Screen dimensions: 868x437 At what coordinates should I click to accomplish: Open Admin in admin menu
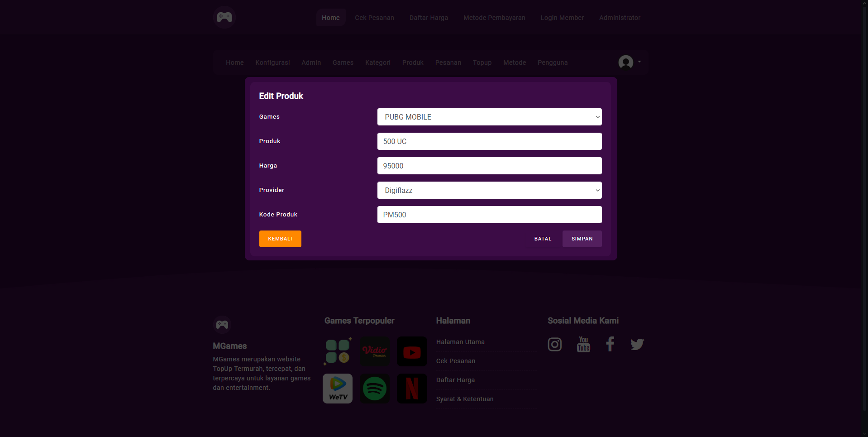click(x=311, y=62)
